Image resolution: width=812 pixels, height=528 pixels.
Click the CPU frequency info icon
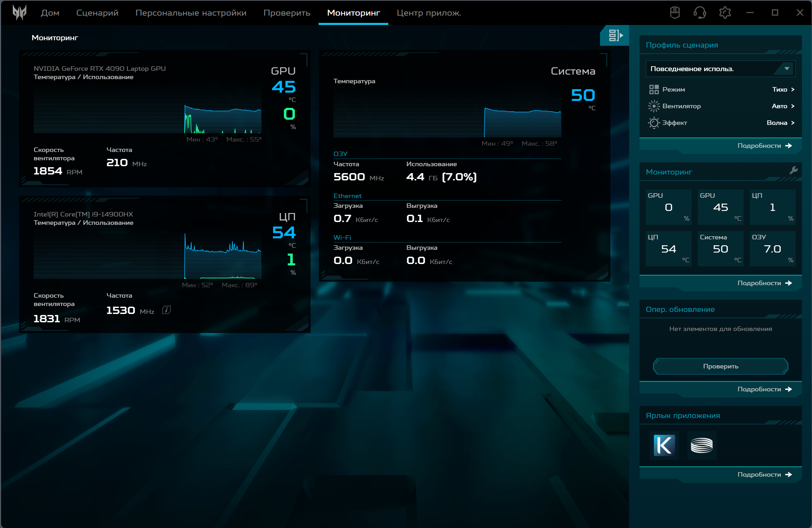(167, 310)
